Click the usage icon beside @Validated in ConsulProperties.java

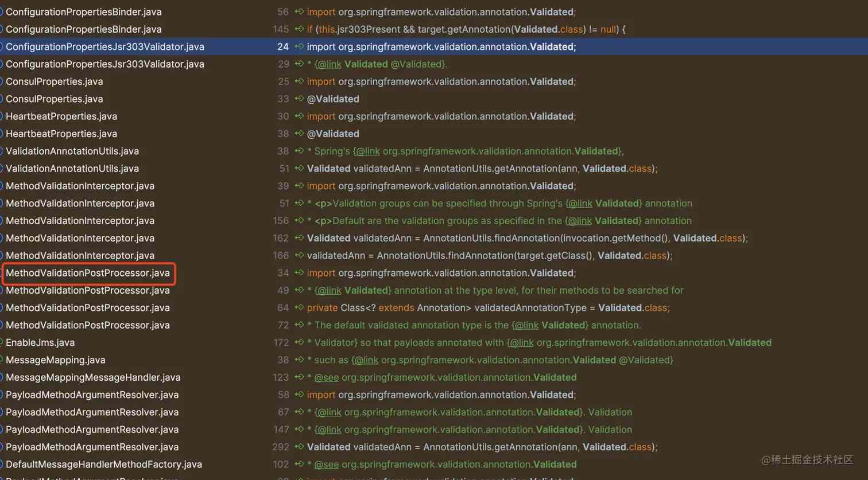[299, 99]
